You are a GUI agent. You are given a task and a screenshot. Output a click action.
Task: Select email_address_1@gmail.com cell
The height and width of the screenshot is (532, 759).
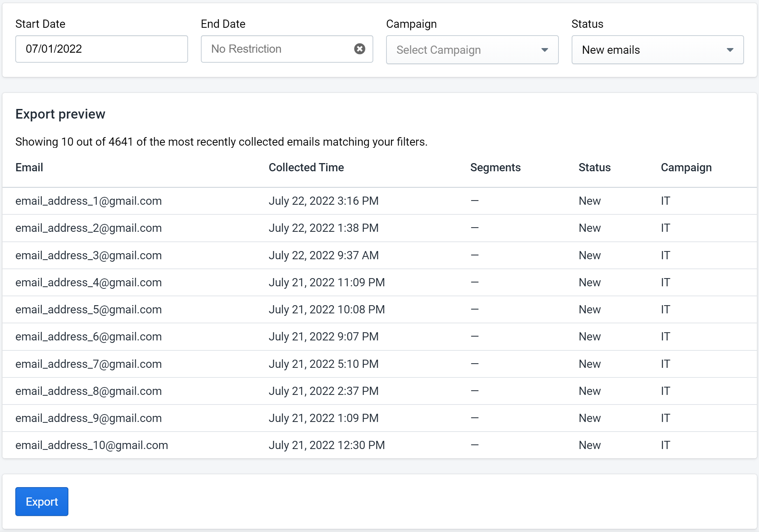(x=88, y=201)
